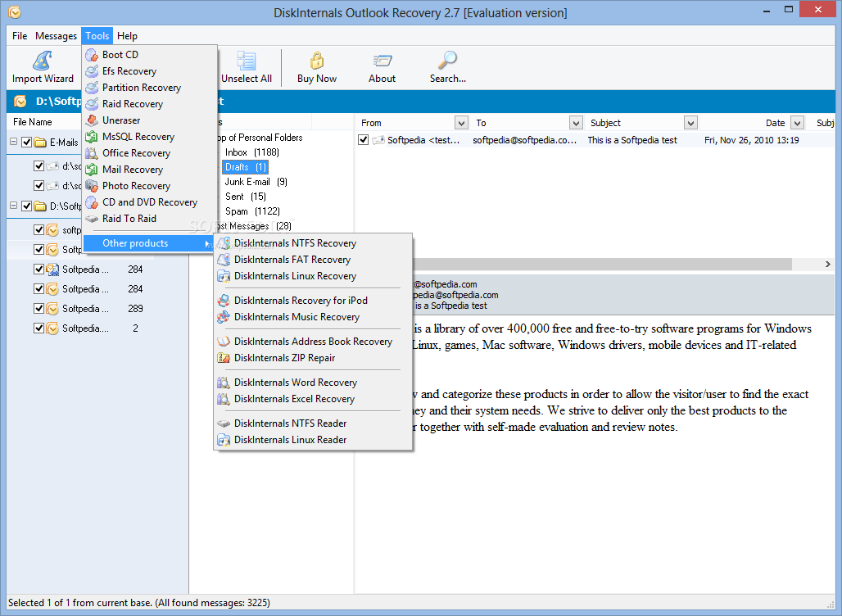Image resolution: width=842 pixels, height=616 pixels.
Task: Click the Search magnifier icon
Action: 447,61
